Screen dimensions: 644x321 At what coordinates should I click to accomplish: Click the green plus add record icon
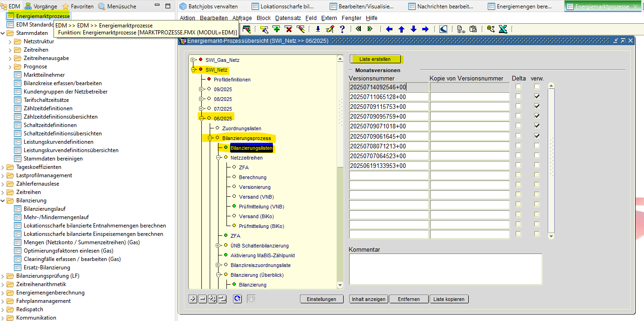277,29
